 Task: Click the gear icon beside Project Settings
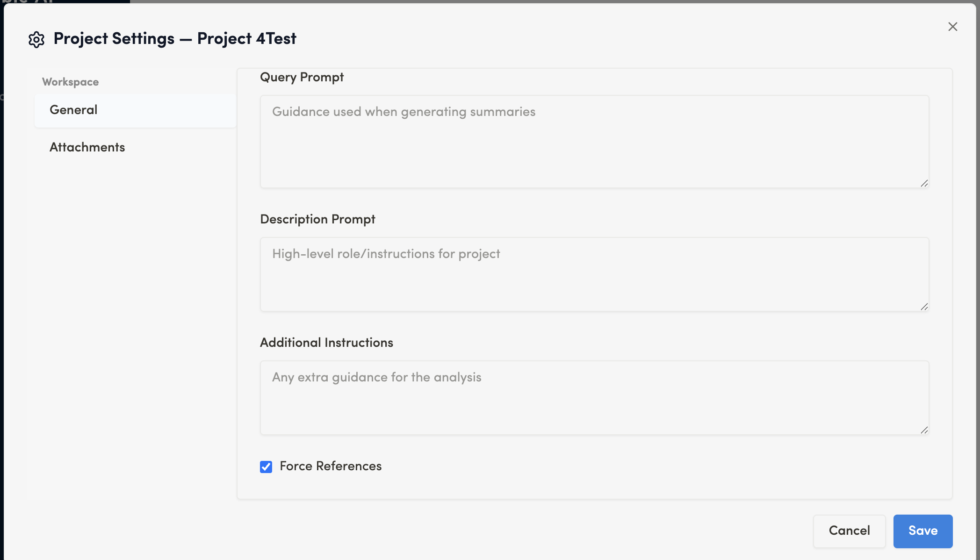[36, 39]
